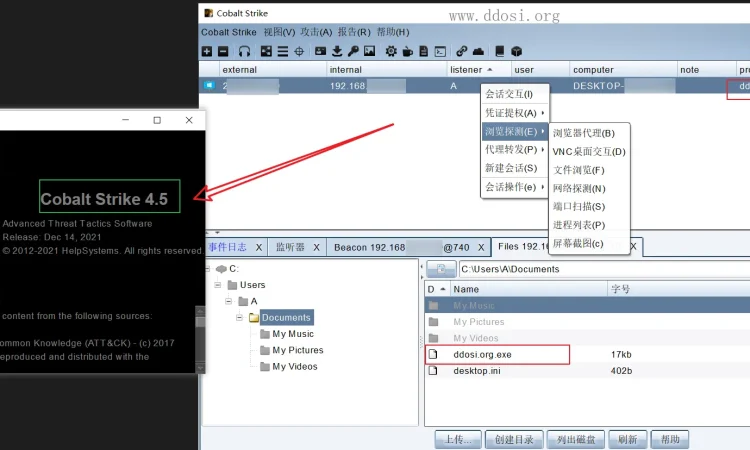Switch to pivot graph view icon

click(x=266, y=51)
